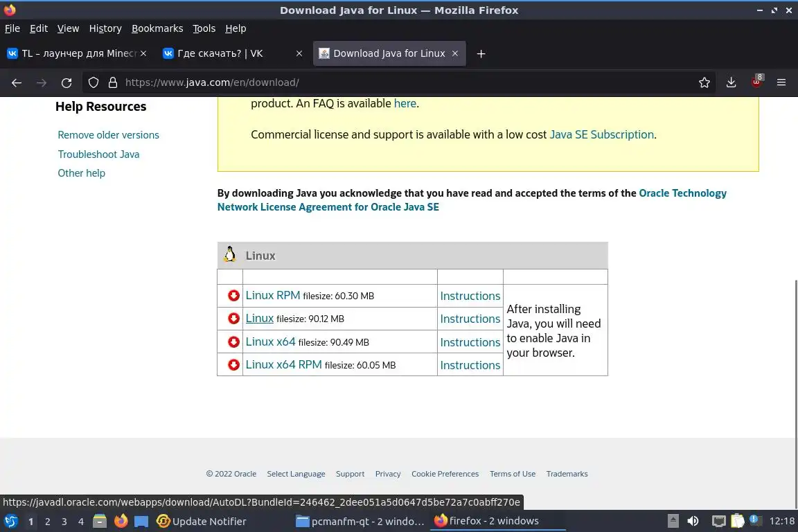Open Instructions for Linux x64 row
The image size is (798, 532).
coord(470,342)
